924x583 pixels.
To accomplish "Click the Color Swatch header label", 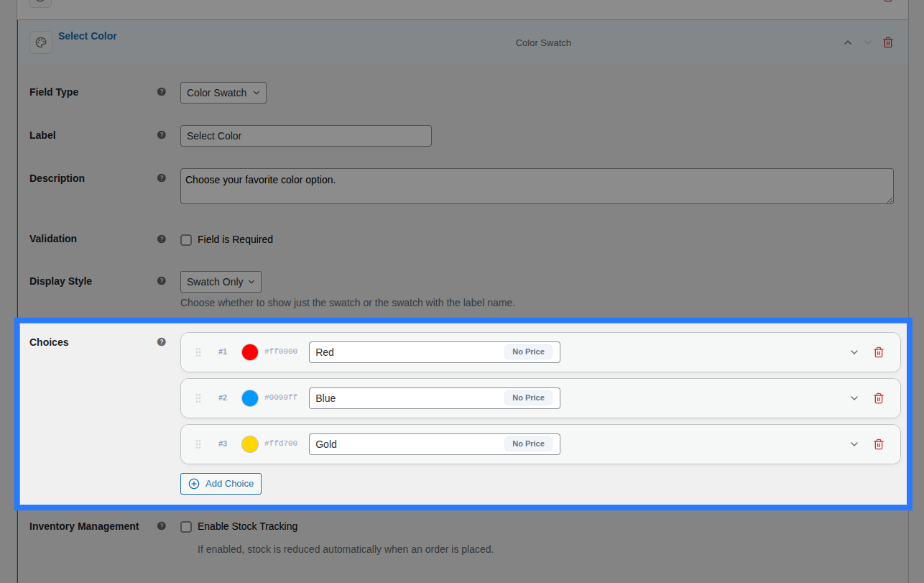I will pos(543,43).
